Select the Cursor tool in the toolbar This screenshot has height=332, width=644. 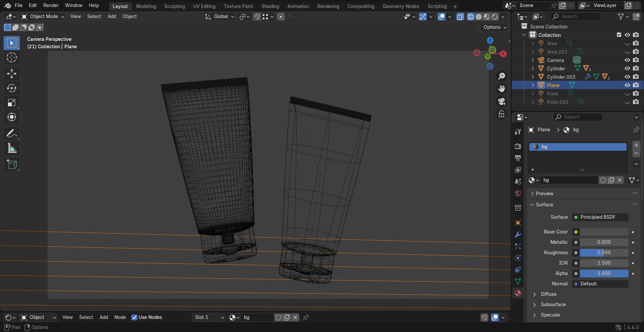[x=12, y=58]
